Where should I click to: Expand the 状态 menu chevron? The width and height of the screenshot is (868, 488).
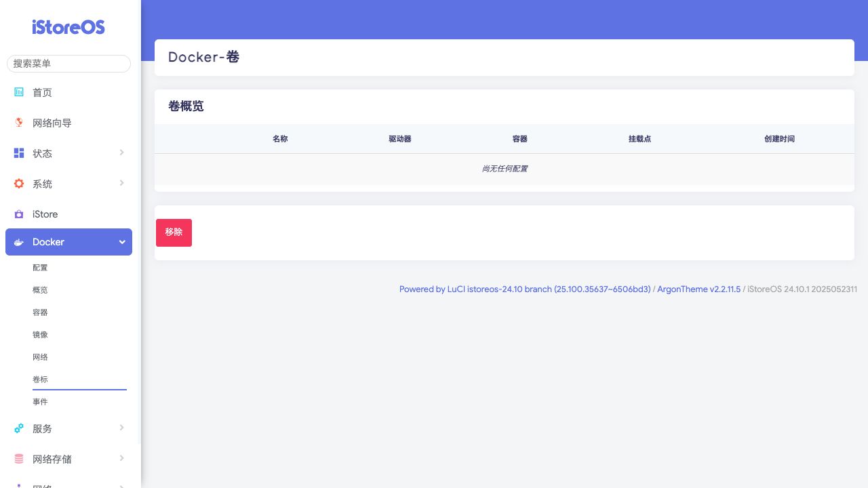point(122,152)
